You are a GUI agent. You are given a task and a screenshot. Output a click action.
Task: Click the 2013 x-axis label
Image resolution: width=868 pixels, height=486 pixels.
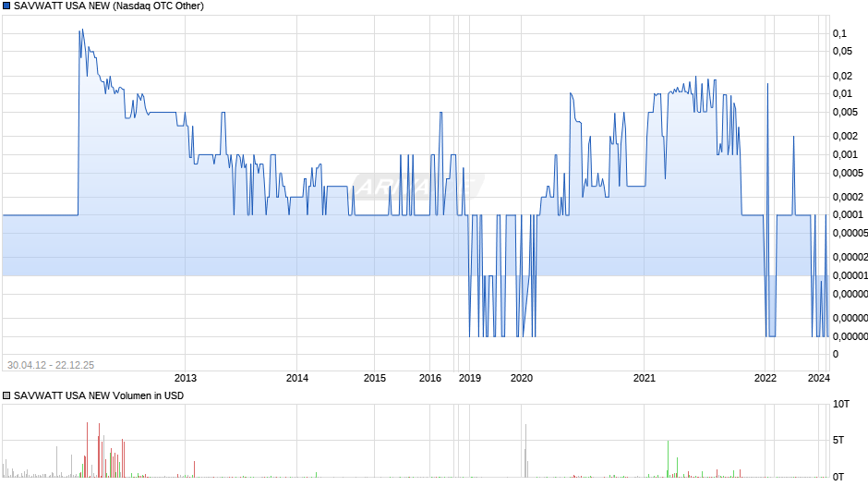coord(186,378)
